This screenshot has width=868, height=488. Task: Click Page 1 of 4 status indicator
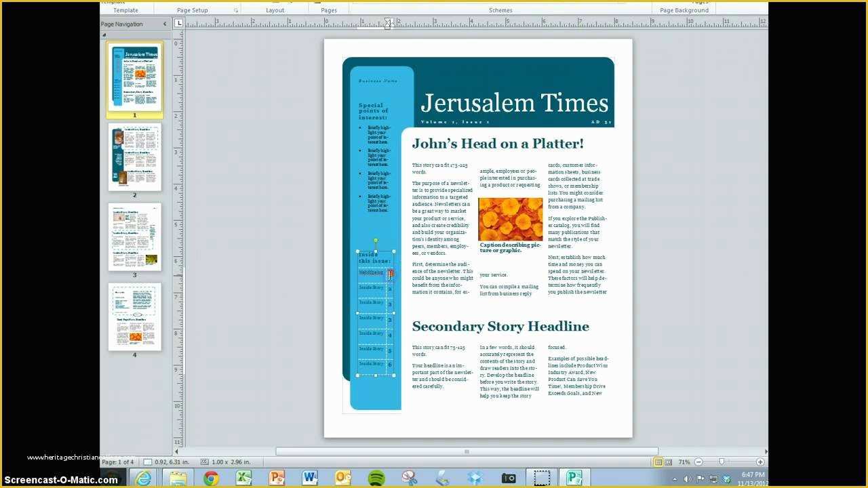(119, 462)
